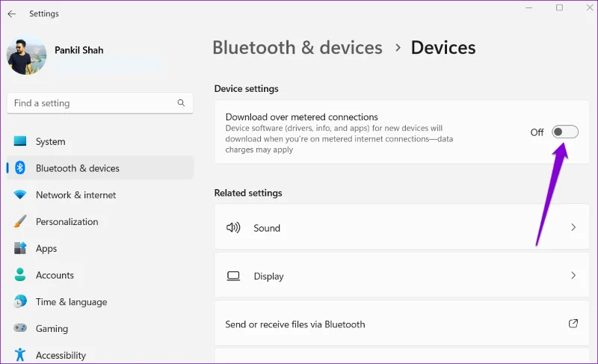The height and width of the screenshot is (364, 598).
Task: Open Apps settings category
Action: (100, 248)
